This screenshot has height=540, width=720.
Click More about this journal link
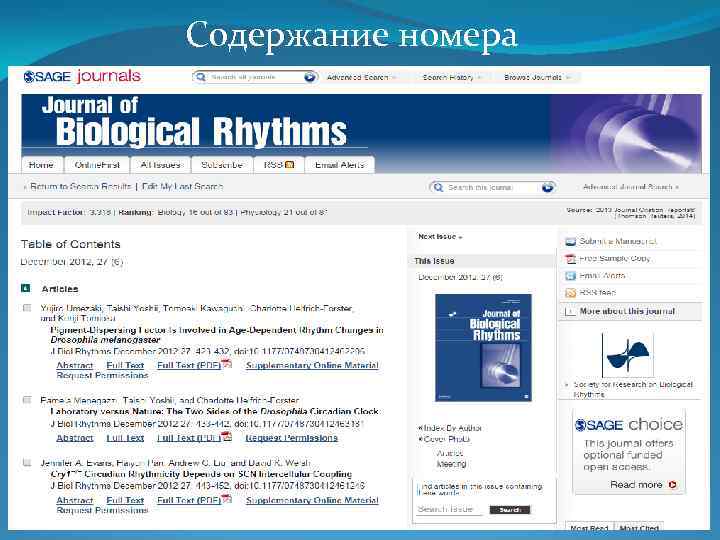627,311
